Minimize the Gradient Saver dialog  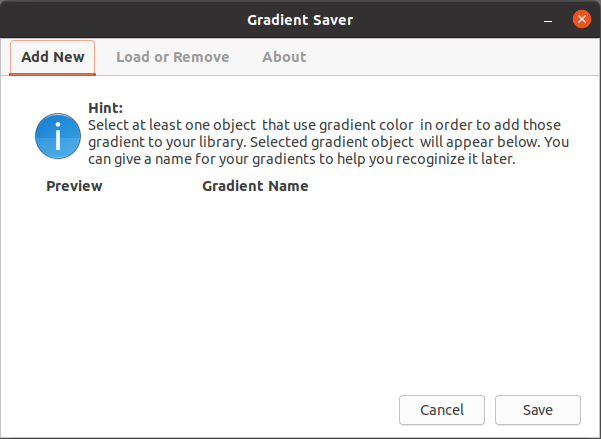tap(548, 20)
